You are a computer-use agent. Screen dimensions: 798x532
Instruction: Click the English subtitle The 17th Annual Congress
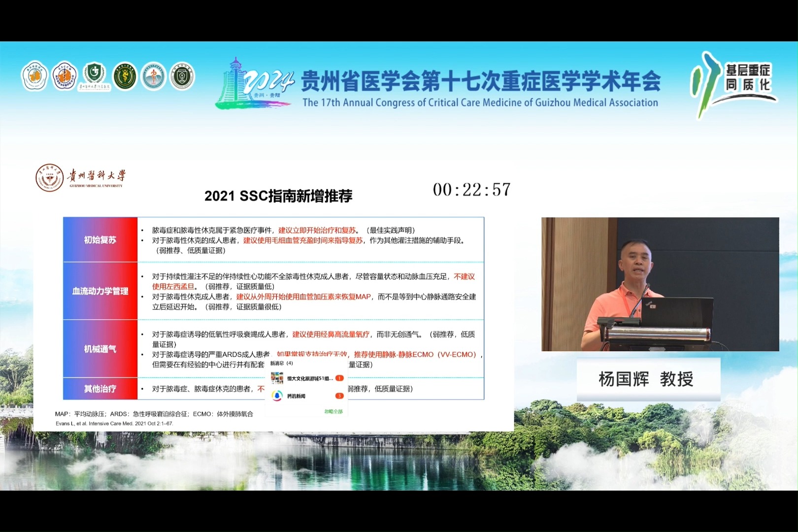click(x=480, y=102)
